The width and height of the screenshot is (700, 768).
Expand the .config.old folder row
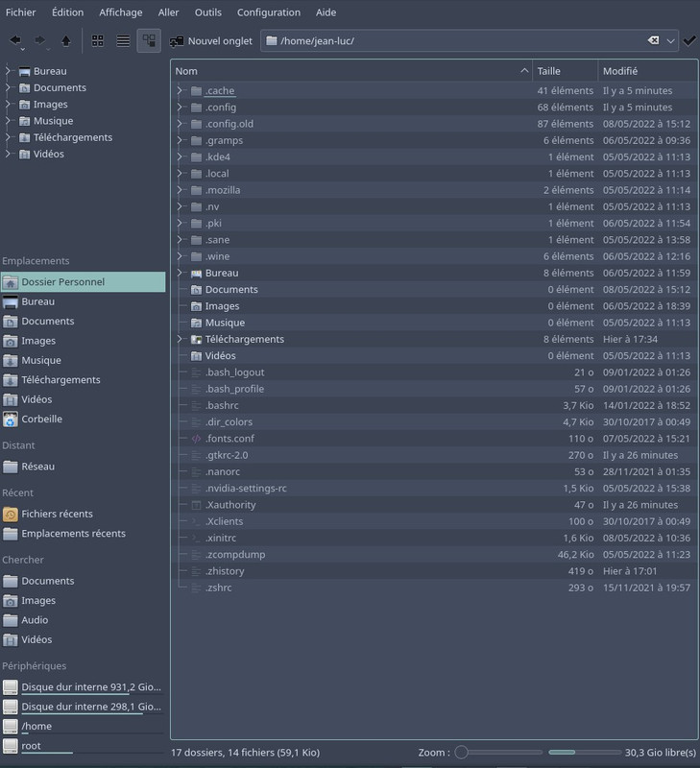click(x=180, y=124)
